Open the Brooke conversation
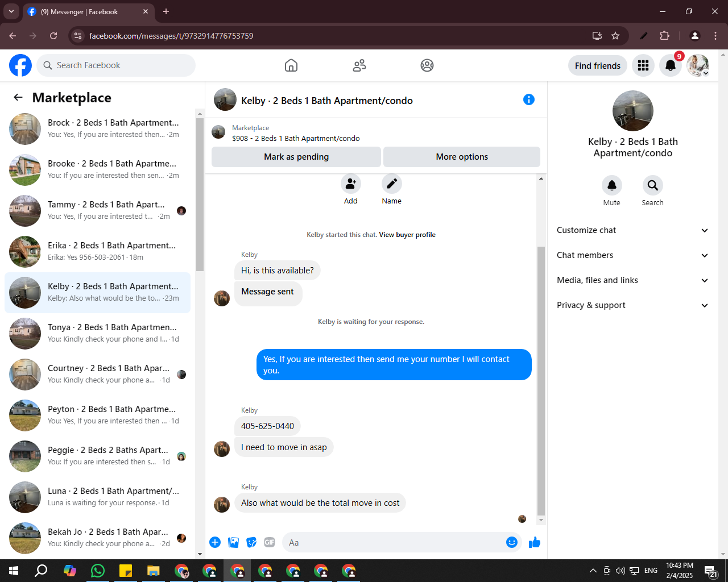Screen dimensions: 728x582 [x=97, y=170]
